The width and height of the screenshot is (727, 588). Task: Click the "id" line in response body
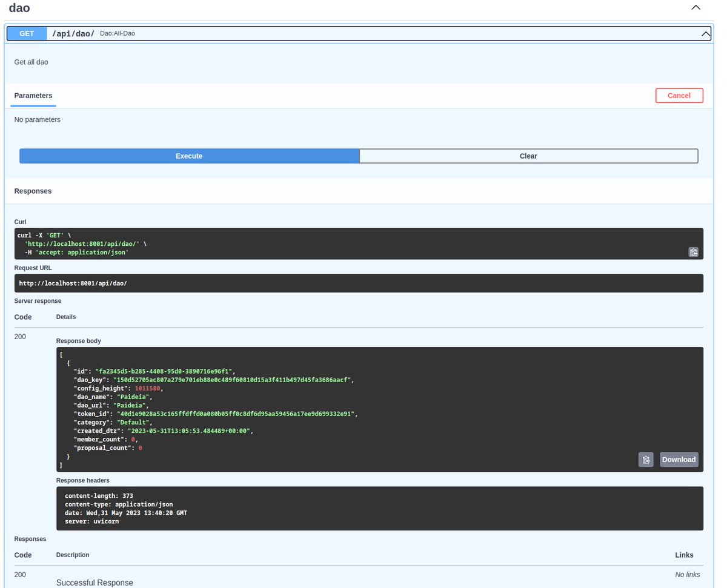coord(154,372)
